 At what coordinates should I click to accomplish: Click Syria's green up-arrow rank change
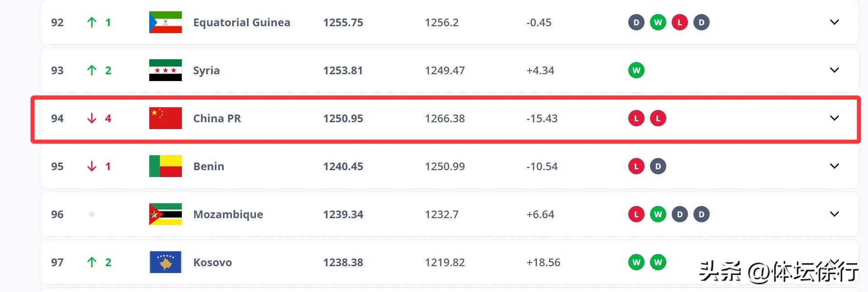[x=92, y=70]
